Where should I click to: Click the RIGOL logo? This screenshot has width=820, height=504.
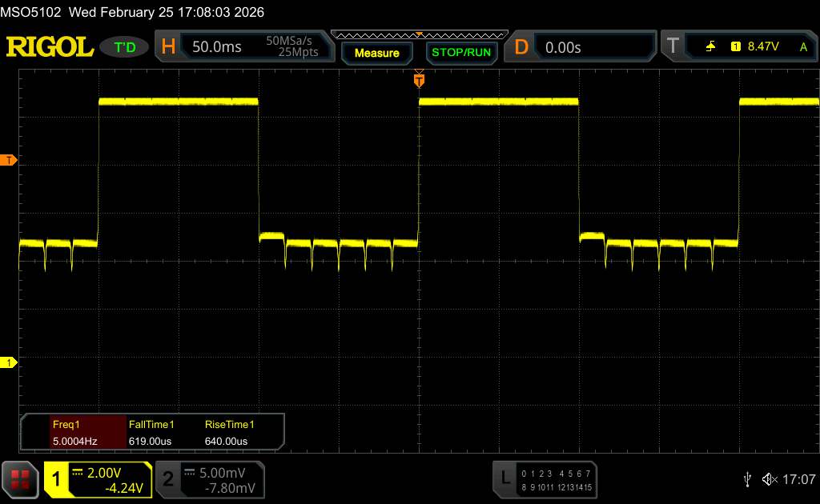pyautogui.click(x=50, y=47)
